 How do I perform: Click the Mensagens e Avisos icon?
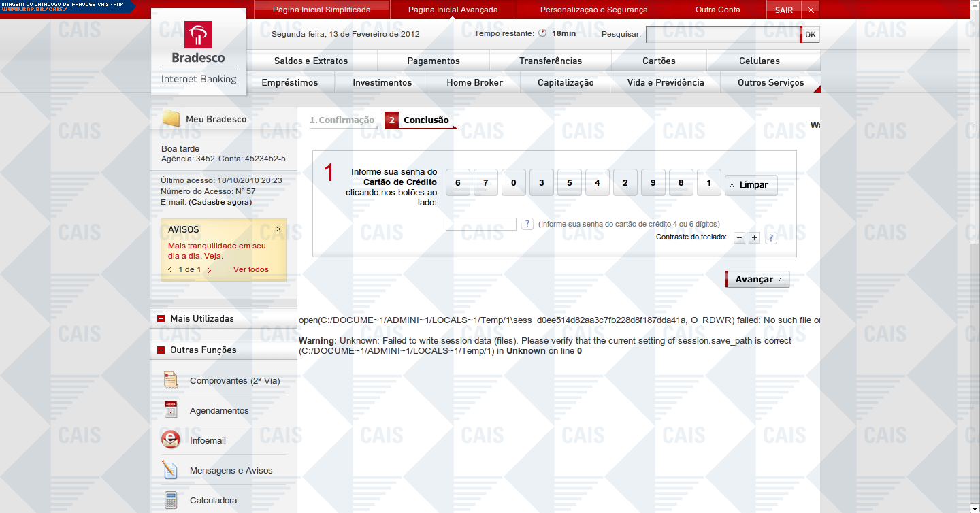point(171,470)
